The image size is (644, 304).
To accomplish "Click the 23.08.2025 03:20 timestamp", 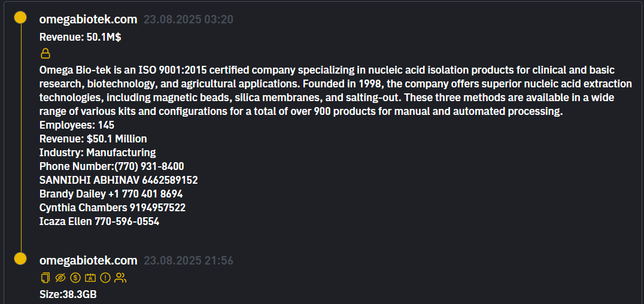I will click(188, 20).
